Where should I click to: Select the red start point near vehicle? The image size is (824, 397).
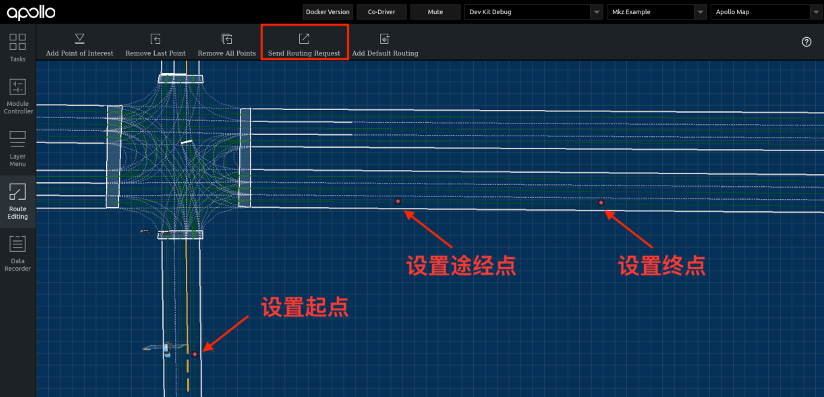tap(194, 354)
